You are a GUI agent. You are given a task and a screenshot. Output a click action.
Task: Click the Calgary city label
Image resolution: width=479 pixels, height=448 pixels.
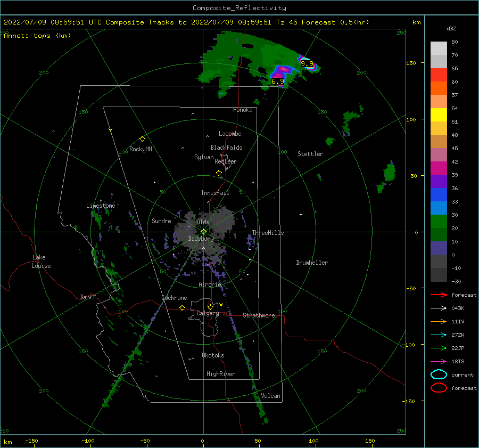(x=208, y=313)
